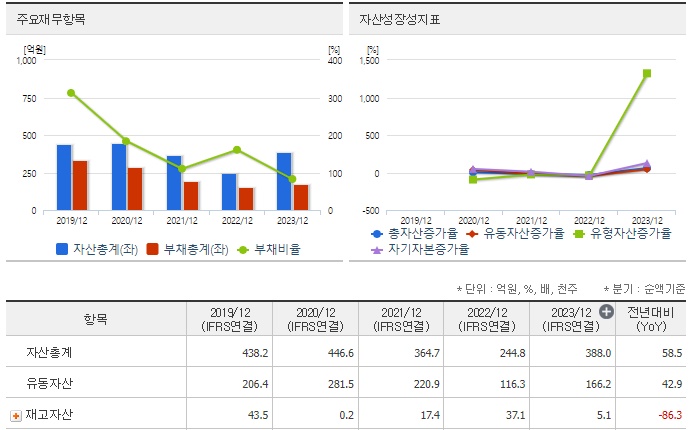Viewport: 697px width, 430px height.
Task: Click 유동자산 YoY value 42.9
Action: [x=672, y=384]
